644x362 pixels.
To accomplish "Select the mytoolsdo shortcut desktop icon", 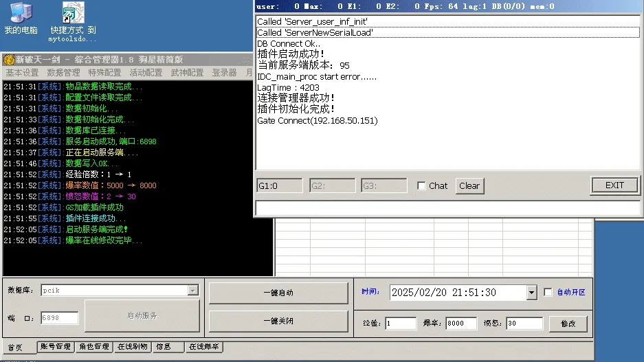I will point(73,22).
